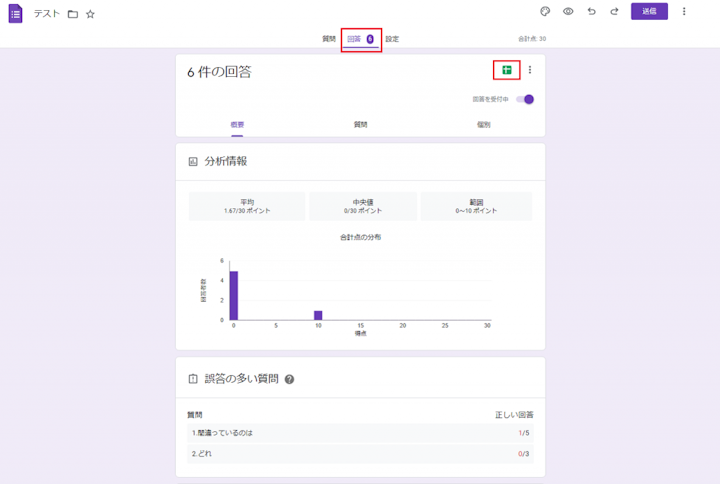Select the 回答 tab in the top bar
The height and width of the screenshot is (484, 720).
359,39
